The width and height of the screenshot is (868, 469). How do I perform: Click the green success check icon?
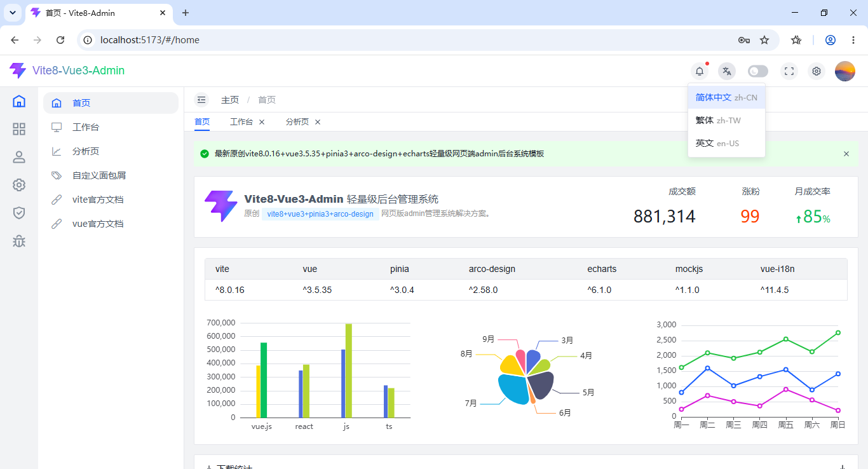205,154
